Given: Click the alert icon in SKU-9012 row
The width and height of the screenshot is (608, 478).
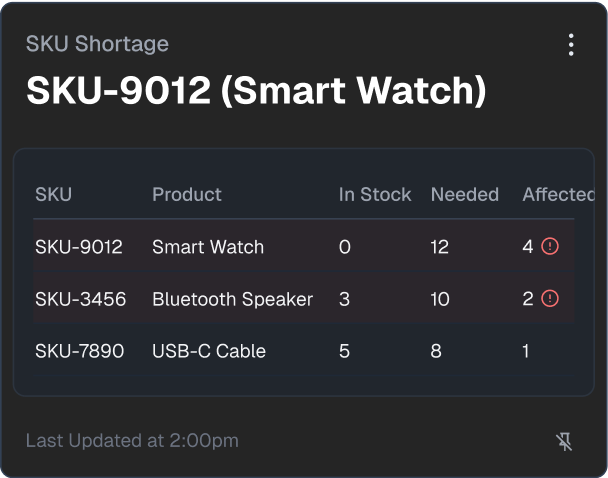Looking at the screenshot, I should click(550, 246).
